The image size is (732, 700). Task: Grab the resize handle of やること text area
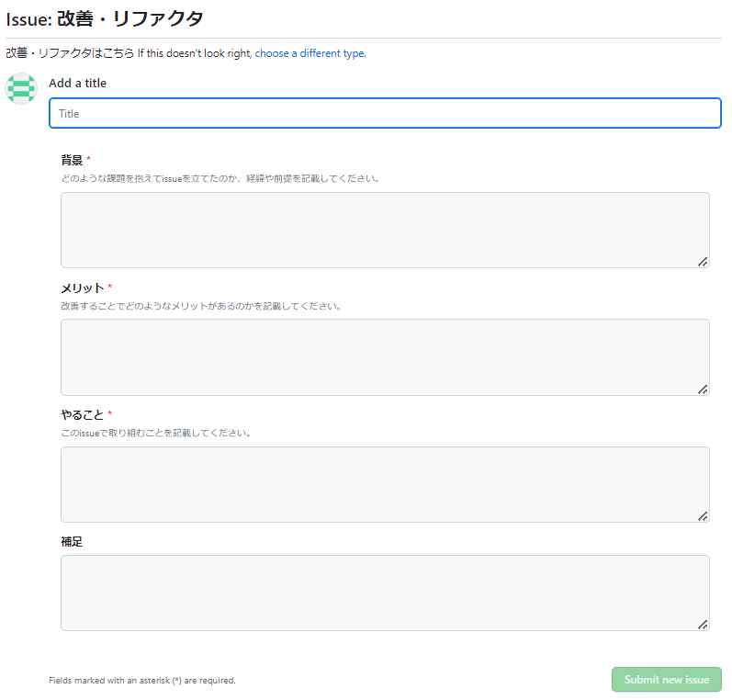pyautogui.click(x=703, y=516)
